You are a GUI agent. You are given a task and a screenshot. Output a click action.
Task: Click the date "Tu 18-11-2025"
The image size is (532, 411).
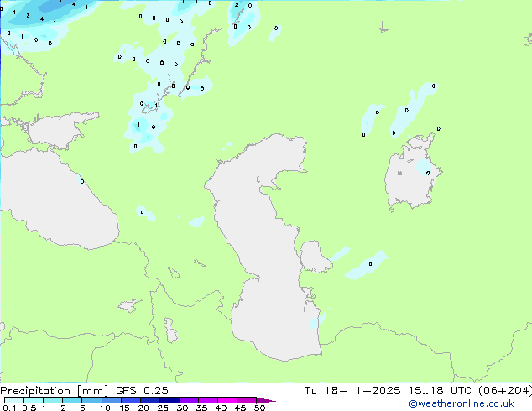click(352, 391)
